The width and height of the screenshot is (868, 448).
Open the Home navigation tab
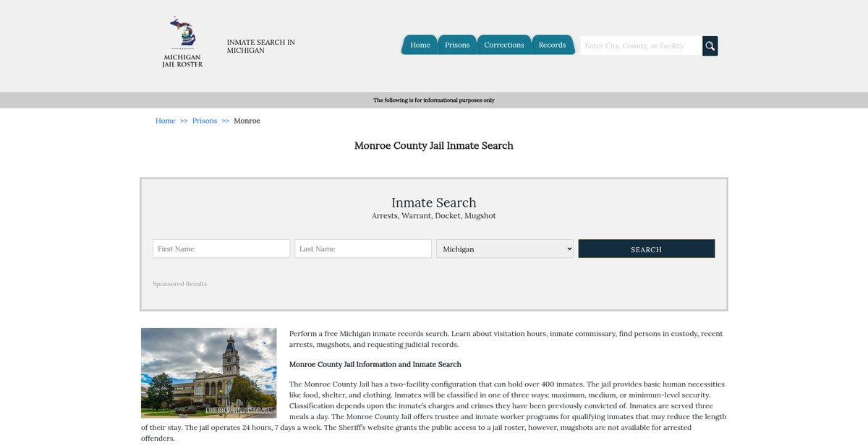coord(420,45)
